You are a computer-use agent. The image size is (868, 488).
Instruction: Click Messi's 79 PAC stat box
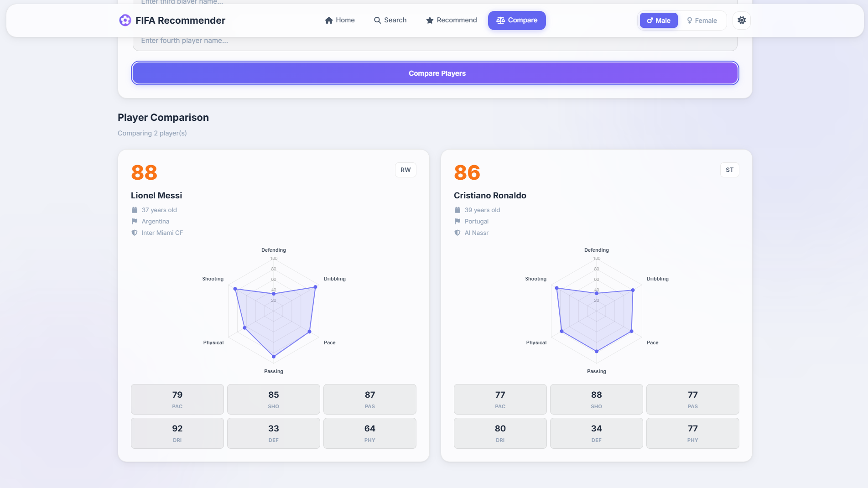point(177,399)
